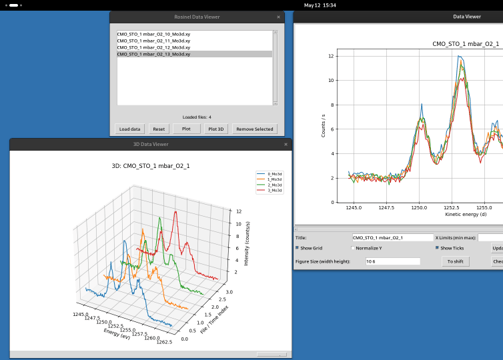503x360 pixels.
Task: Click the Remove Selected button
Action: pos(255,129)
